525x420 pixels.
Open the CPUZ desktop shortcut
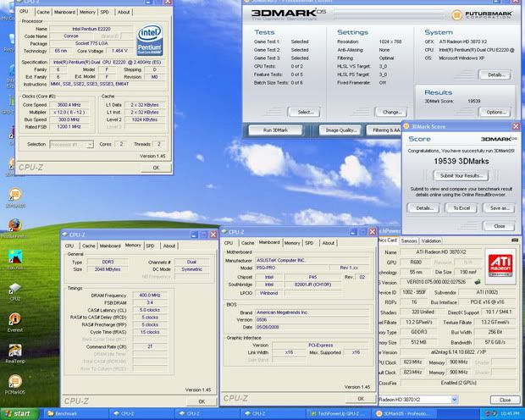(x=15, y=291)
